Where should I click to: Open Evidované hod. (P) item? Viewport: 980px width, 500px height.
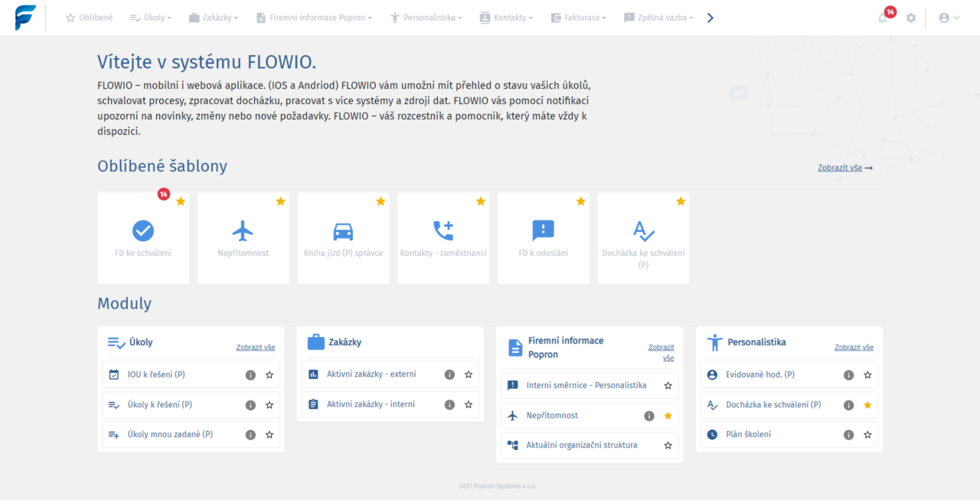[x=789, y=375]
